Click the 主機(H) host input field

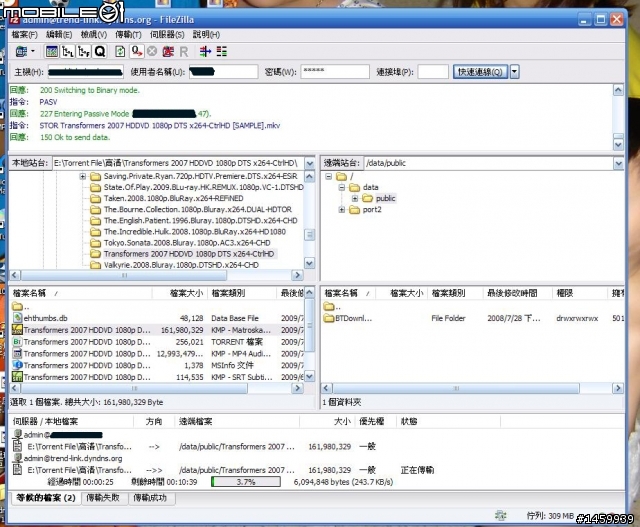pos(86,72)
